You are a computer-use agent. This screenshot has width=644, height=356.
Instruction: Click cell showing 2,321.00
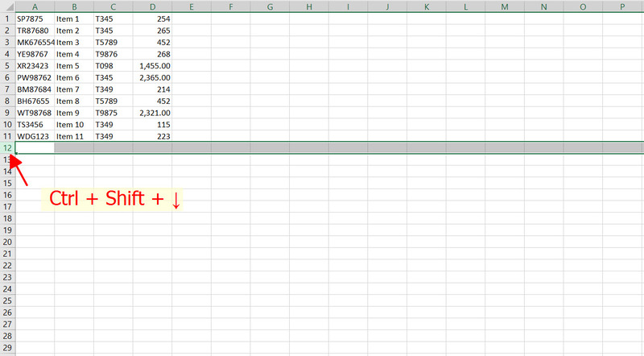152,113
